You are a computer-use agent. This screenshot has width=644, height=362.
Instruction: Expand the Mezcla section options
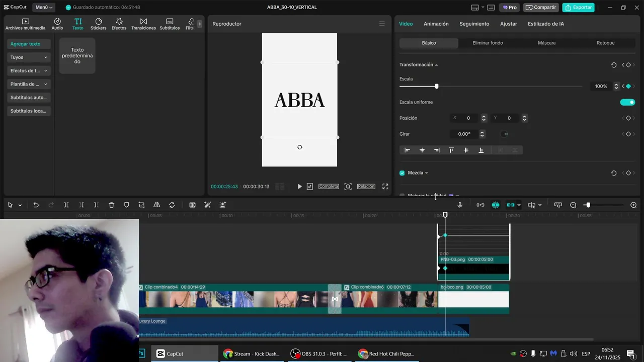pos(427,173)
